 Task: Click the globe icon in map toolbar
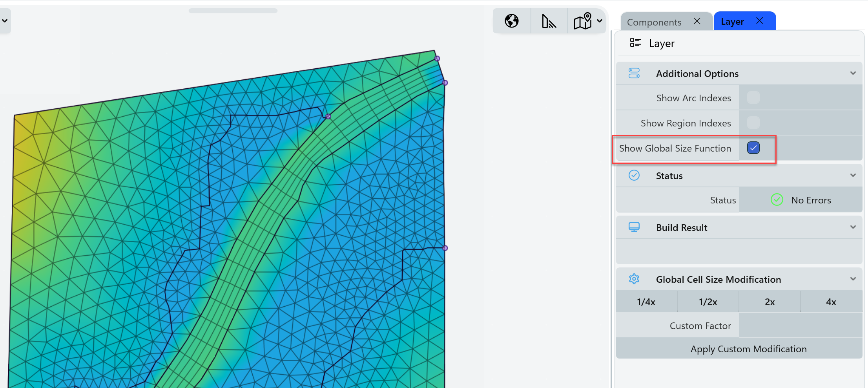click(511, 21)
